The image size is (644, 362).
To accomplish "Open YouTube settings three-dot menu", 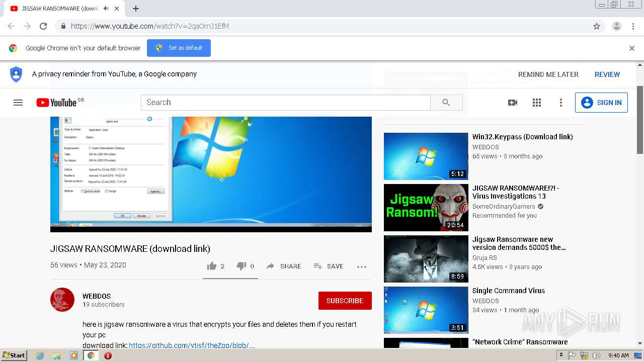I will (x=561, y=103).
